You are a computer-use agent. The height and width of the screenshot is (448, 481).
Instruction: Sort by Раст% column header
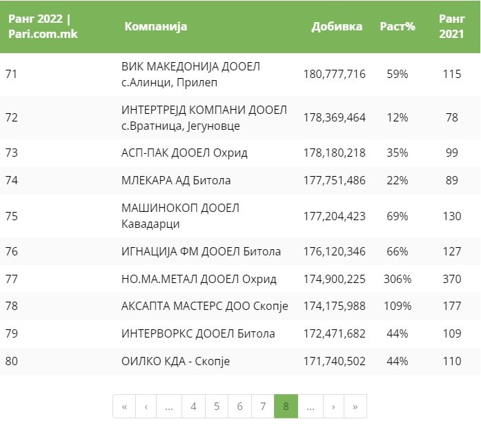(397, 27)
